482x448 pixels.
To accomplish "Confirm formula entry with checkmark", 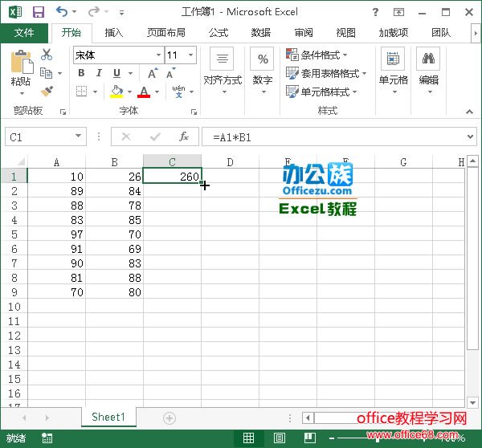I will (155, 136).
